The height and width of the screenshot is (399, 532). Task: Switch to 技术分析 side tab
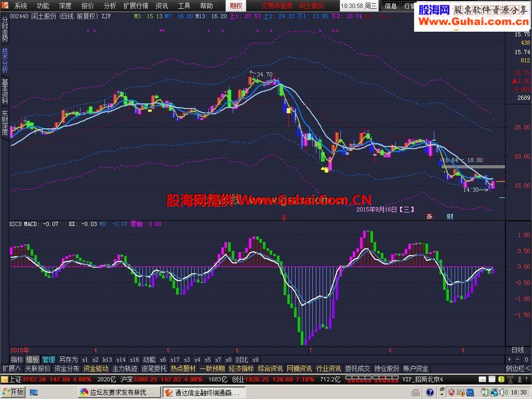click(x=5, y=60)
